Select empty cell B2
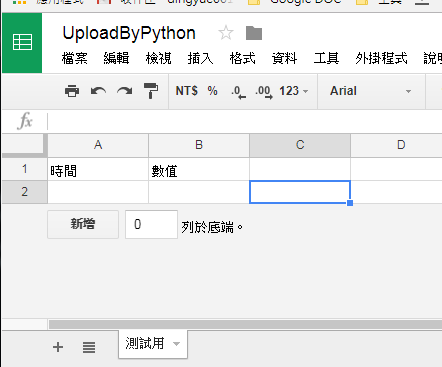The width and height of the screenshot is (442, 367). pyautogui.click(x=199, y=192)
